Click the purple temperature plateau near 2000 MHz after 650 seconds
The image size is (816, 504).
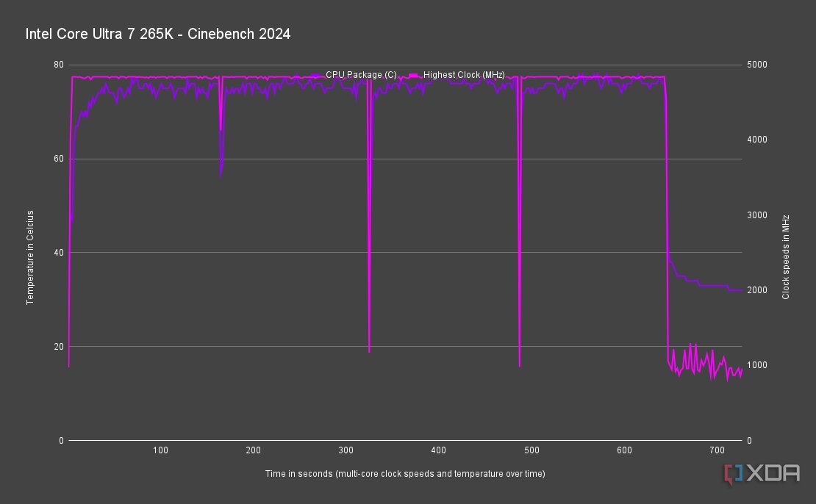(x=713, y=286)
